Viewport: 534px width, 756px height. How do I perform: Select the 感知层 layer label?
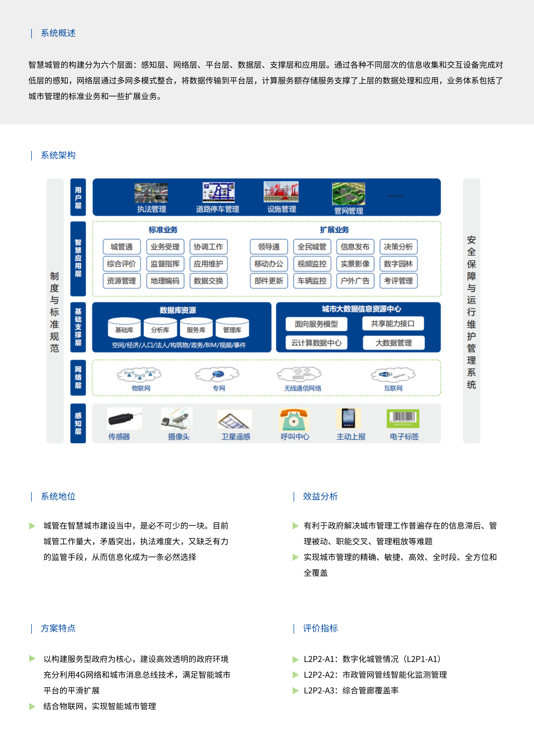78,423
